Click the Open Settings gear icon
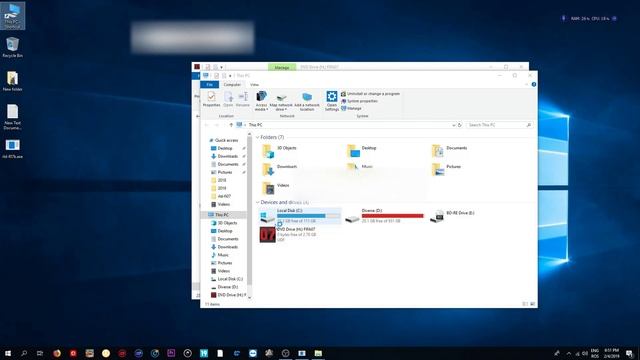 (332, 101)
